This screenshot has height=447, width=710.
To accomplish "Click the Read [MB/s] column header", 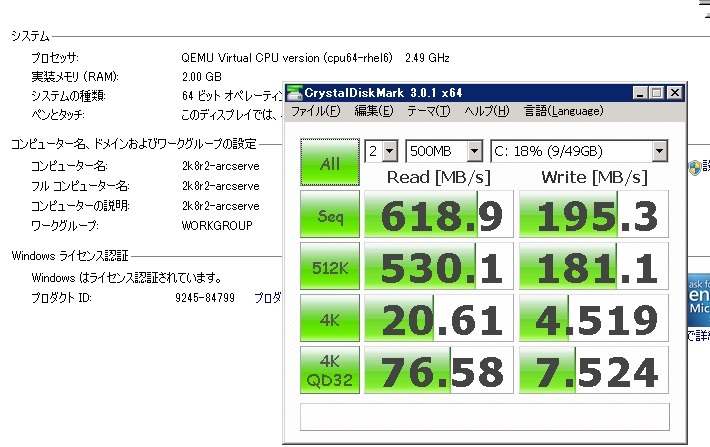I will click(x=439, y=177).
